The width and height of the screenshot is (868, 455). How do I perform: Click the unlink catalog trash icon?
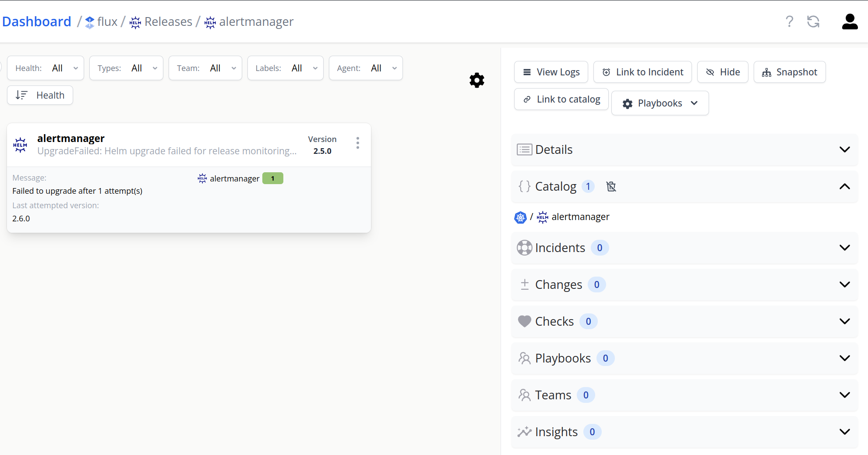point(611,187)
